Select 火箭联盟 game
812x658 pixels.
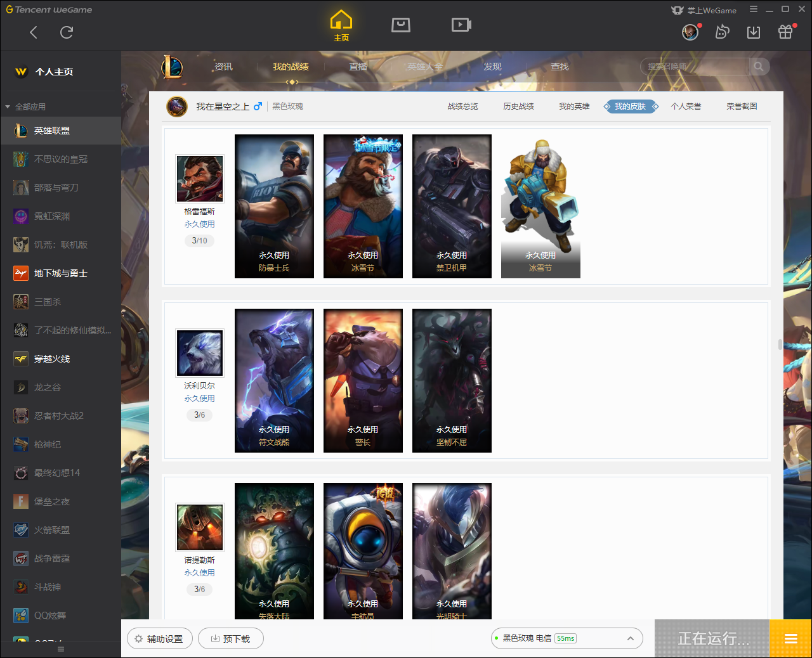coord(60,530)
